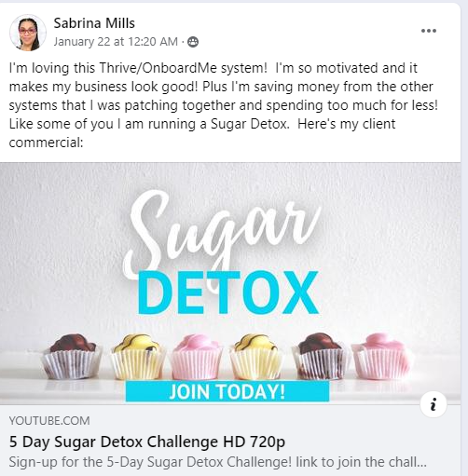
Task: Click the "Sign-up for the 5-Day" description
Action: tap(217, 462)
